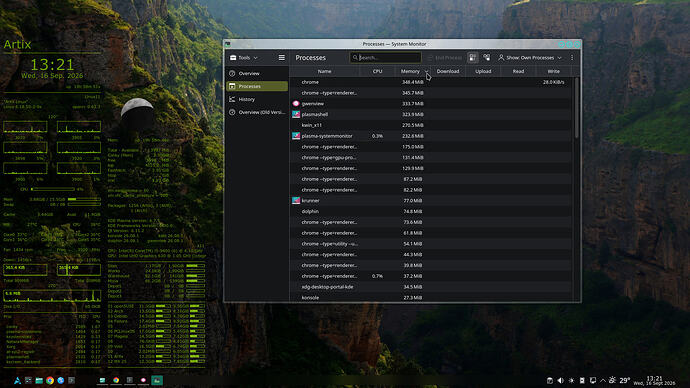The height and width of the screenshot is (388, 690).
Task: Click the krunner process icon
Action: 296,201
